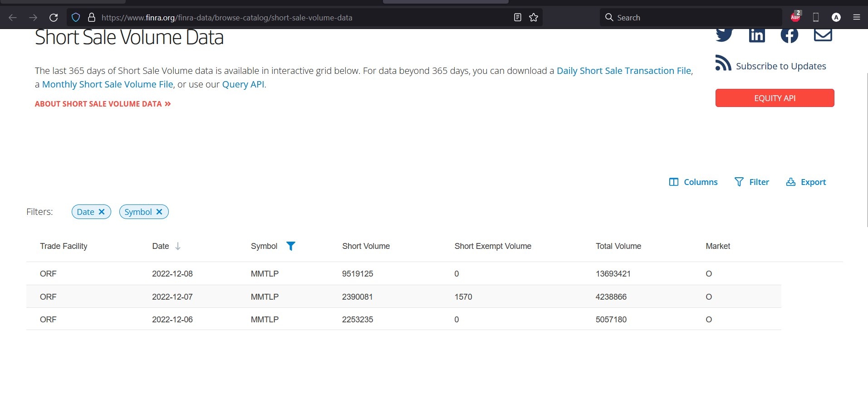Open About Short Sale Volume Data link

point(103,104)
